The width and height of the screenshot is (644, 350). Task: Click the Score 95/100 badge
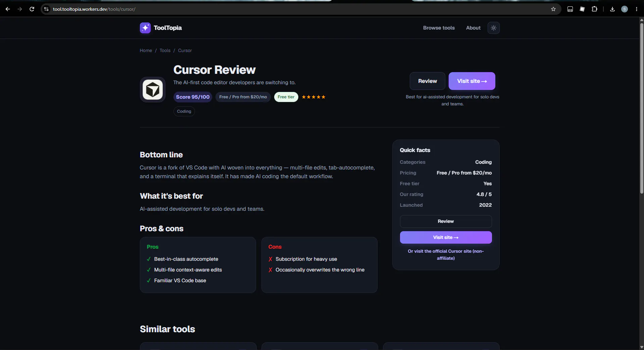point(193,97)
